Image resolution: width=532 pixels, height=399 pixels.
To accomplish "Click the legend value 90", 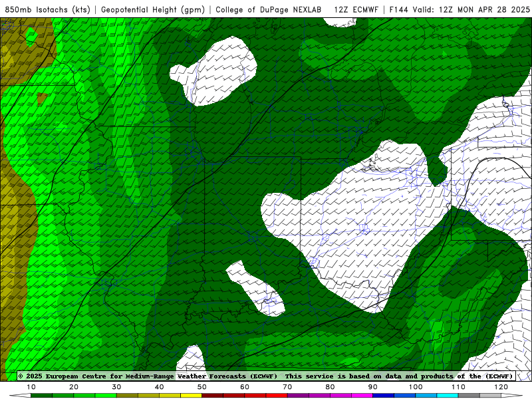I will (373, 387).
